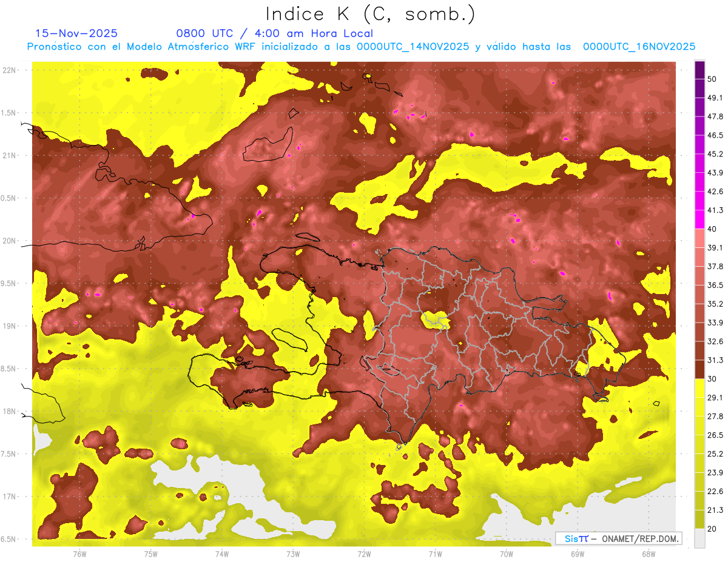The image size is (728, 562).
Task: Click the legend value "27.8"
Action: coord(715,416)
